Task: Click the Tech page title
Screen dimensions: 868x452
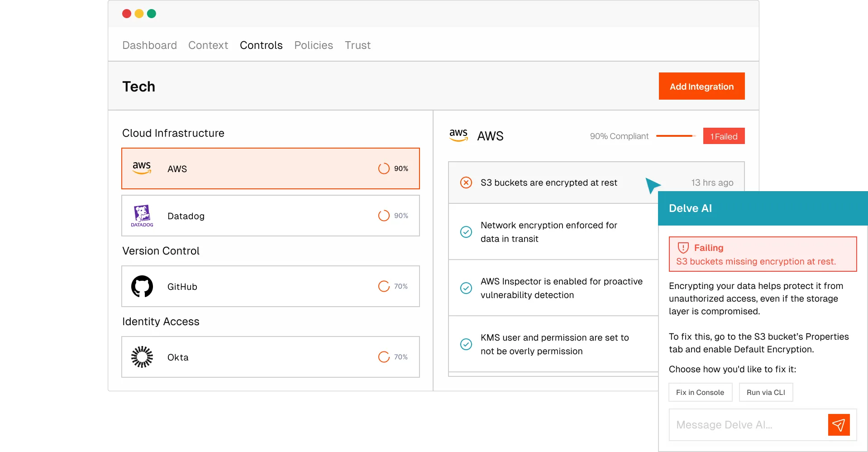Action: tap(138, 87)
